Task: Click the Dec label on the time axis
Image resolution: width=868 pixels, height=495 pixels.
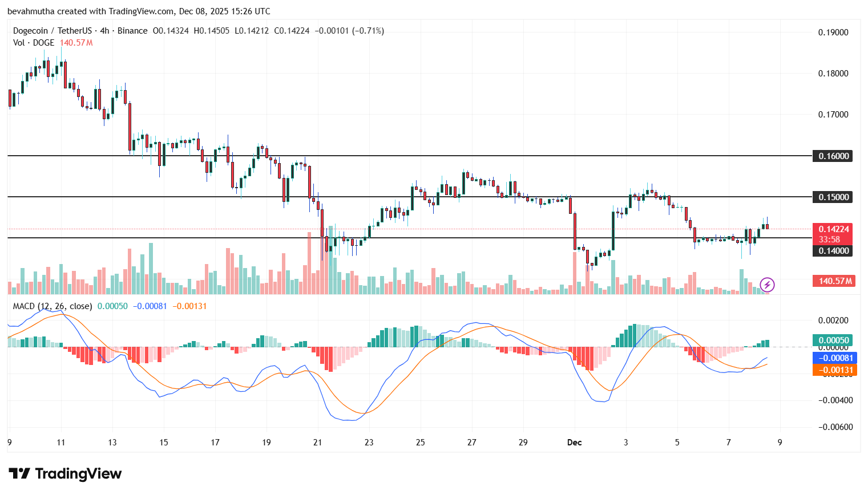Action: [575, 442]
